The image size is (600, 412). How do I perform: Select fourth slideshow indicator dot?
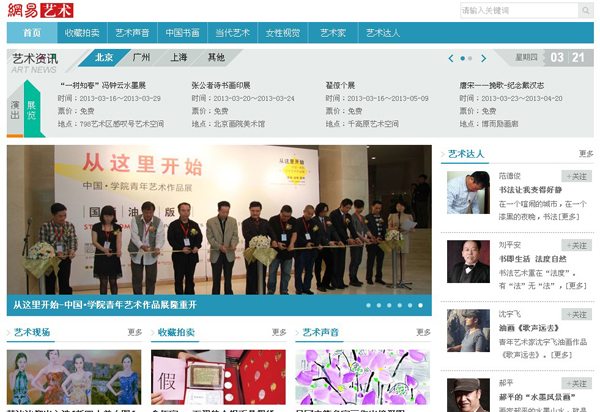[399, 305]
